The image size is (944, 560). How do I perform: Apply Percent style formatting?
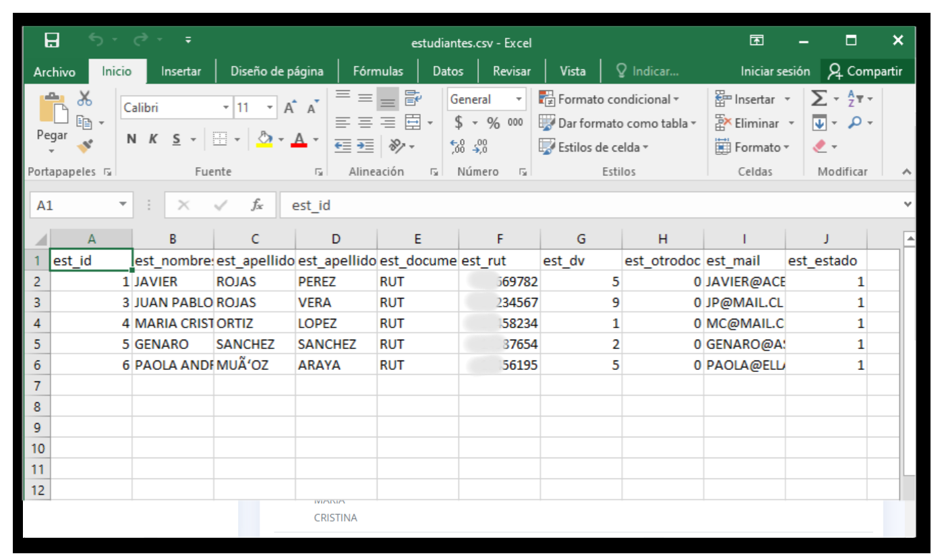492,122
